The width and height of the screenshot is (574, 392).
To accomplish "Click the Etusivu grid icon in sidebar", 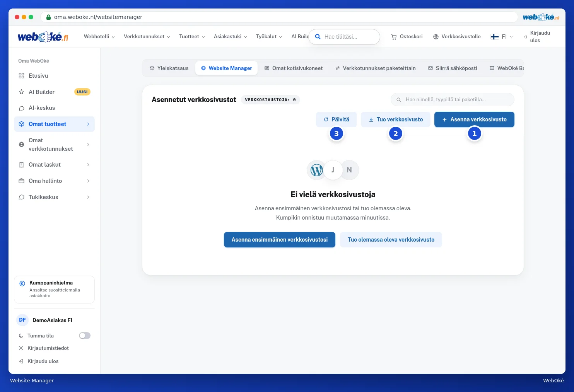I will click(x=22, y=76).
